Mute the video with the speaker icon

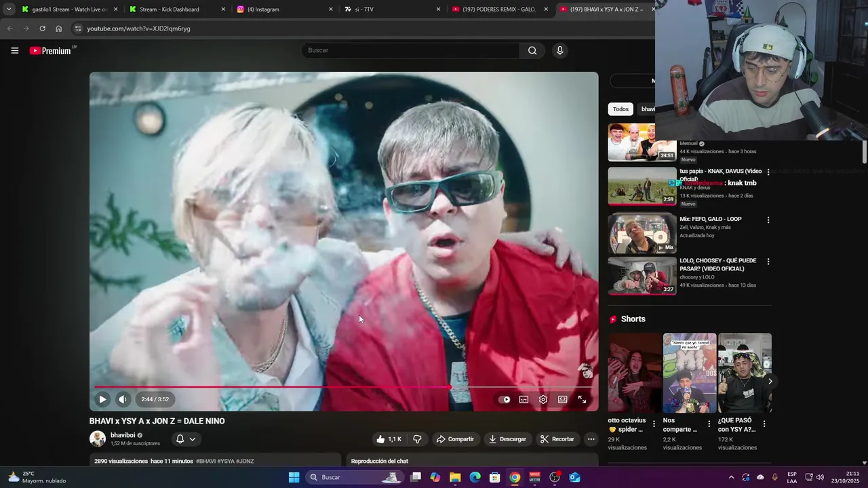click(122, 399)
